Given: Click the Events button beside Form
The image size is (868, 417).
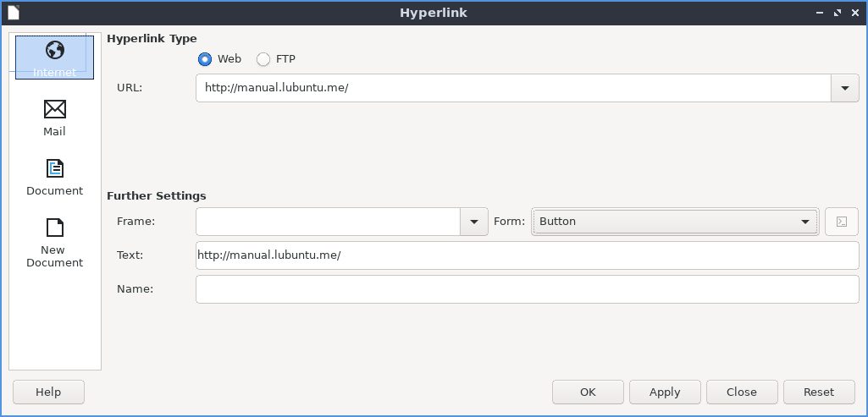Looking at the screenshot, I should tap(841, 222).
